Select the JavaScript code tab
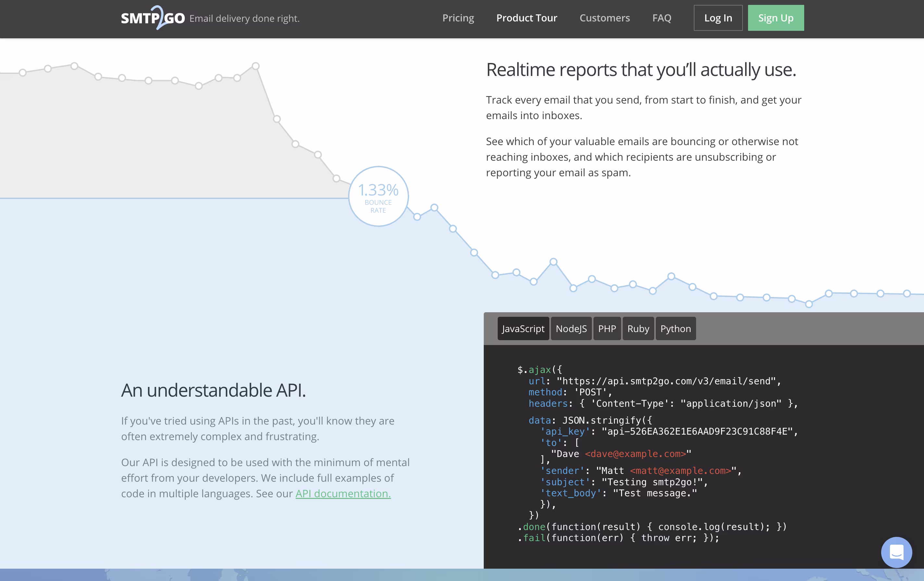Image resolution: width=924 pixels, height=581 pixels. pyautogui.click(x=523, y=329)
